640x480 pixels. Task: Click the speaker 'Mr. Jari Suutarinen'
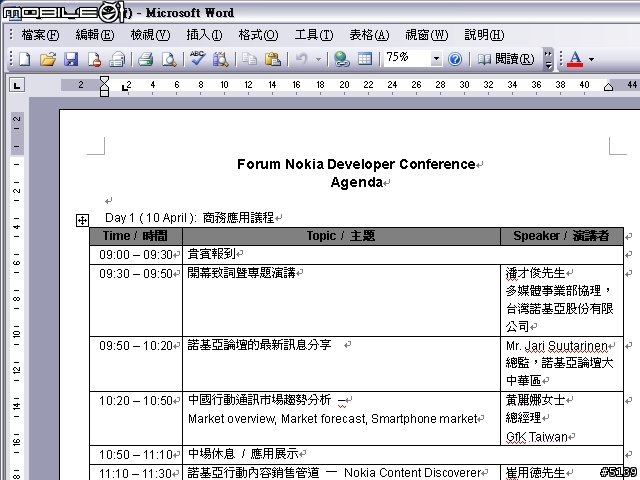(x=557, y=346)
